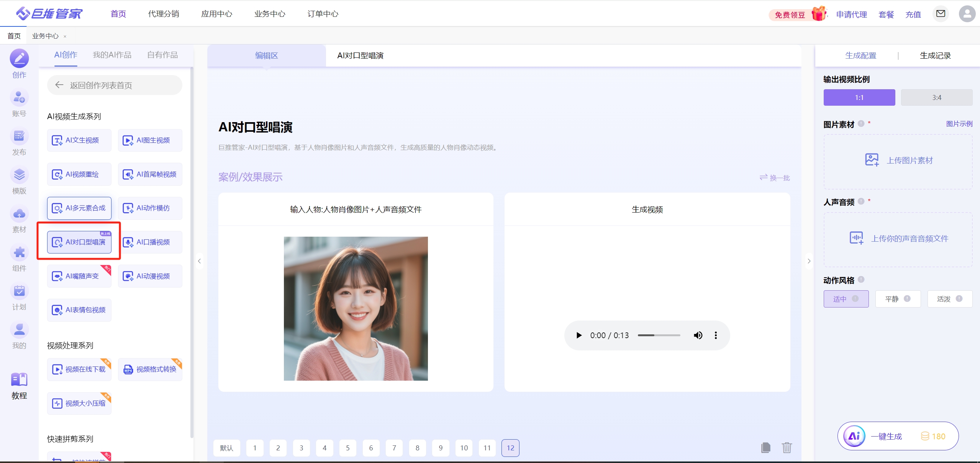Image resolution: width=980 pixels, height=463 pixels.
Task: Collapse the right configuration panel with its chevron
Action: point(809,261)
